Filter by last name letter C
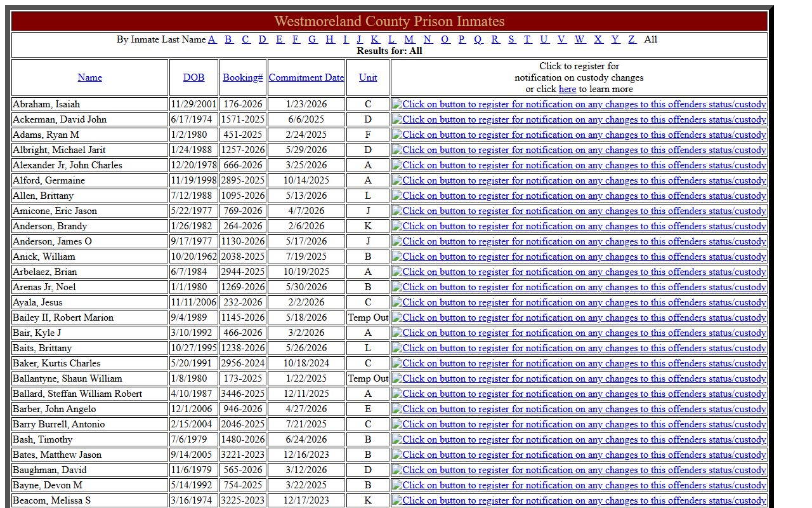812x508 pixels. pyautogui.click(x=246, y=39)
